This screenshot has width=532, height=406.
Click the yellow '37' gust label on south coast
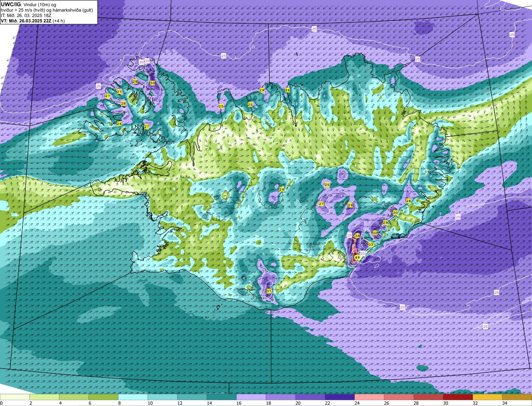pyautogui.click(x=269, y=291)
